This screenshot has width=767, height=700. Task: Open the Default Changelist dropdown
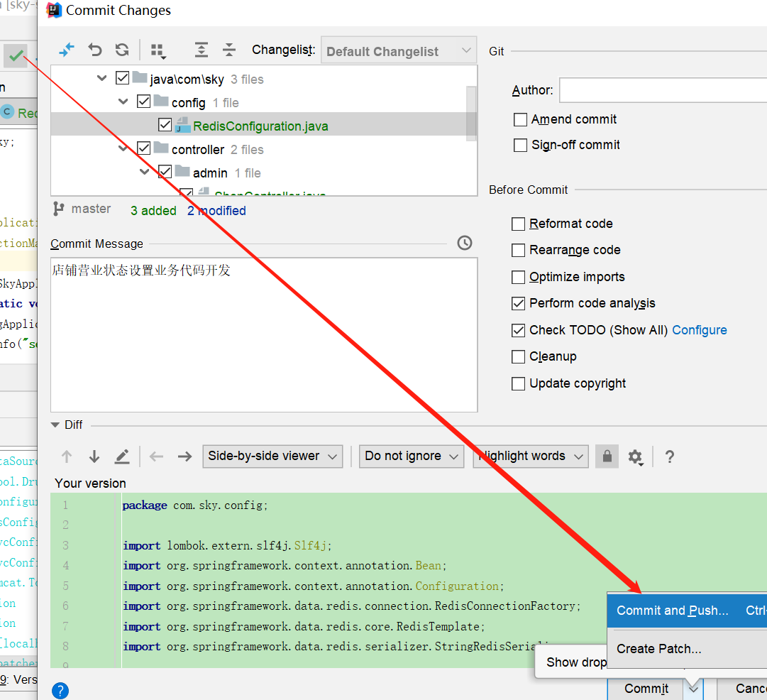[x=399, y=50]
